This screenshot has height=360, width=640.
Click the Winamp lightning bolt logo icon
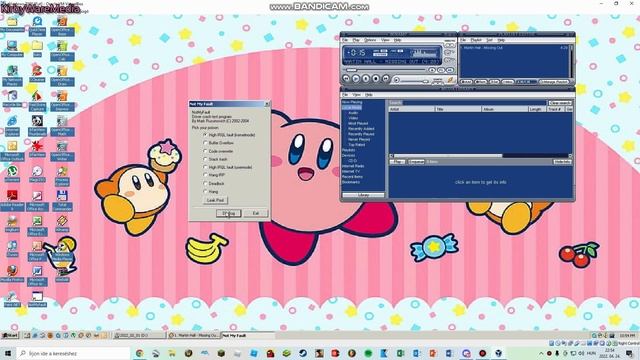(450, 80)
